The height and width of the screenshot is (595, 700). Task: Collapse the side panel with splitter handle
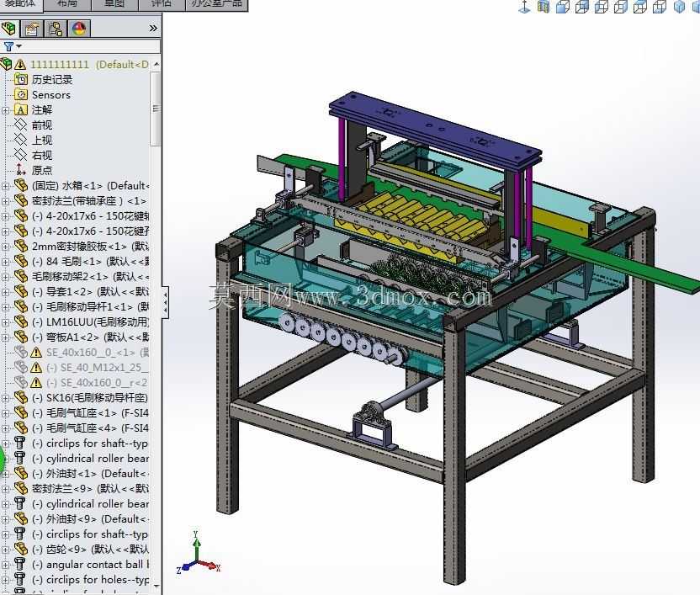tap(165, 302)
